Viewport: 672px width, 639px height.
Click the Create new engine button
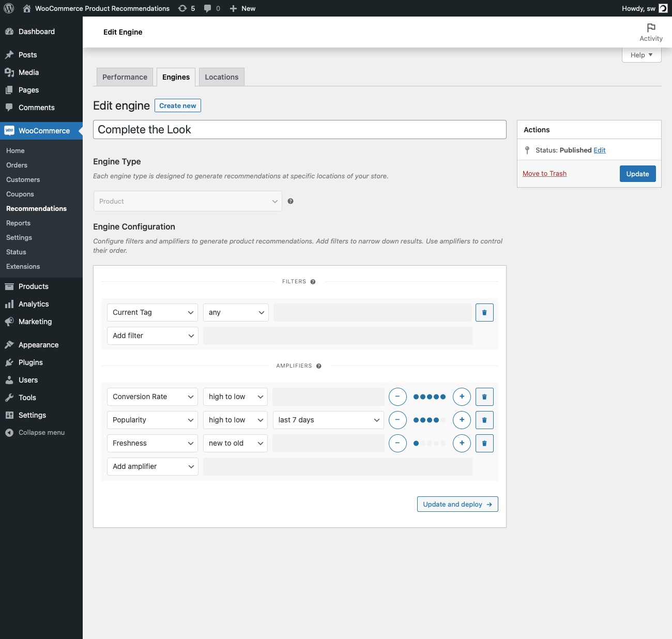[177, 105]
